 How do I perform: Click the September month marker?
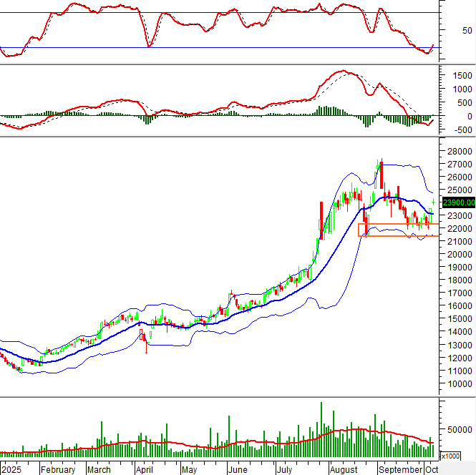tap(400, 470)
